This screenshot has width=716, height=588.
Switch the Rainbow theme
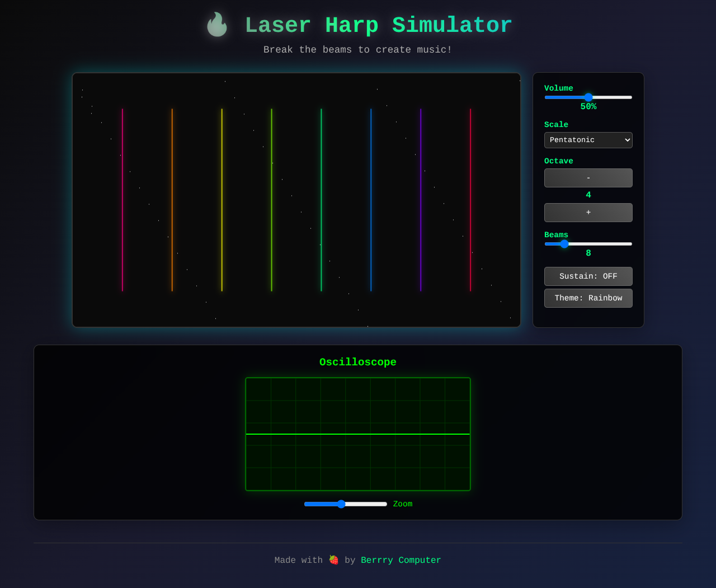point(588,298)
